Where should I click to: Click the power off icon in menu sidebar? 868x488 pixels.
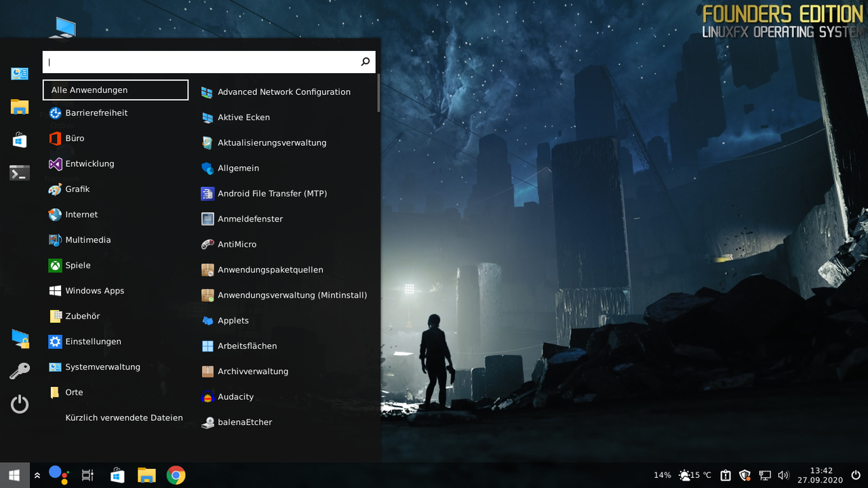click(20, 405)
